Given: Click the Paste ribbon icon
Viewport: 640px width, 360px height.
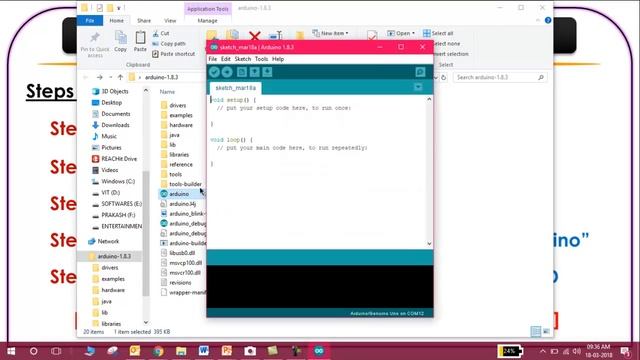Looking at the screenshot, I should pyautogui.click(x=140, y=41).
